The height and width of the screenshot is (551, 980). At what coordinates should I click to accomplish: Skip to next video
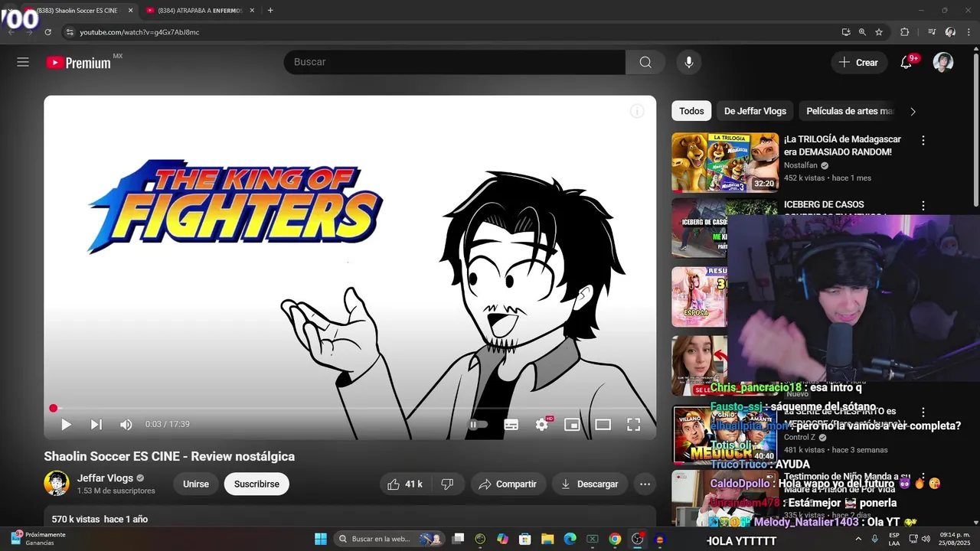(x=96, y=424)
